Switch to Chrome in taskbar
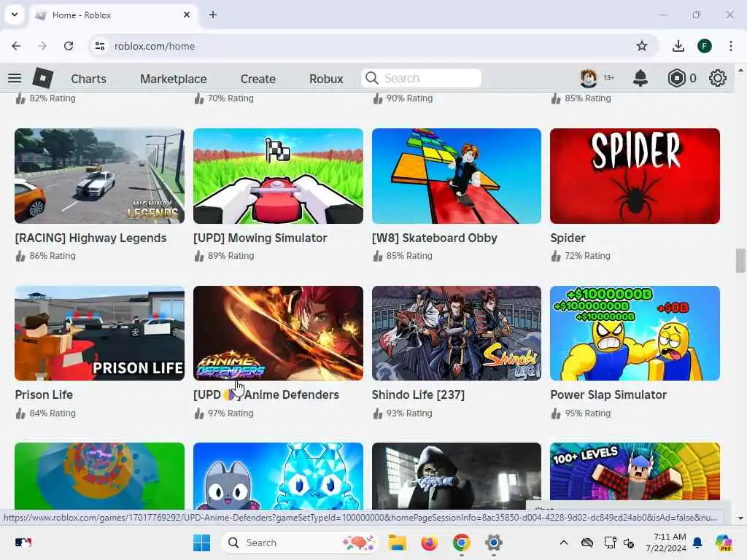The image size is (747, 560). [461, 542]
